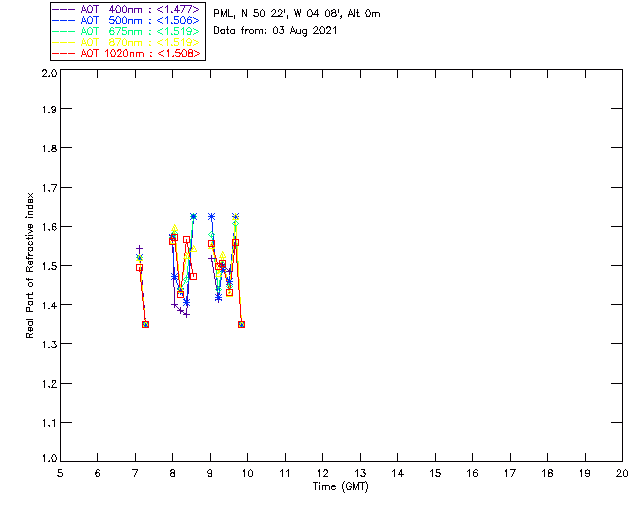Click the hour 9 x-axis tick label
This screenshot has width=640, height=512.
210,473
